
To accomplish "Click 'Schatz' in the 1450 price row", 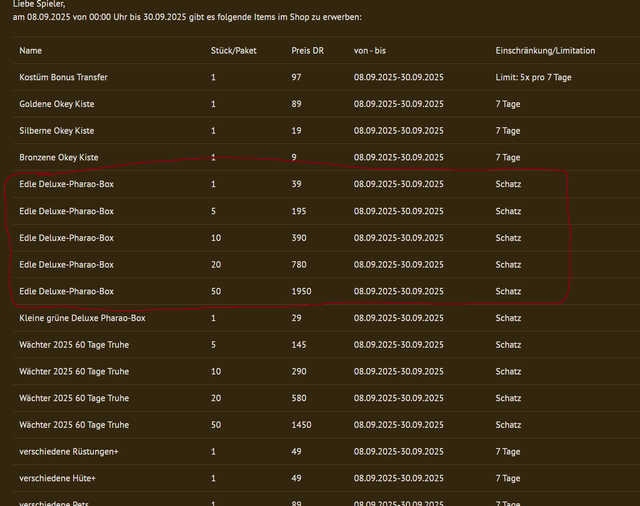I will click(x=508, y=425).
